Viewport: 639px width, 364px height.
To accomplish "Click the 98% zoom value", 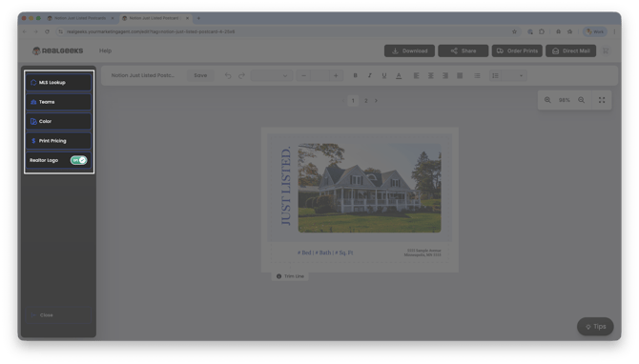I will (564, 100).
